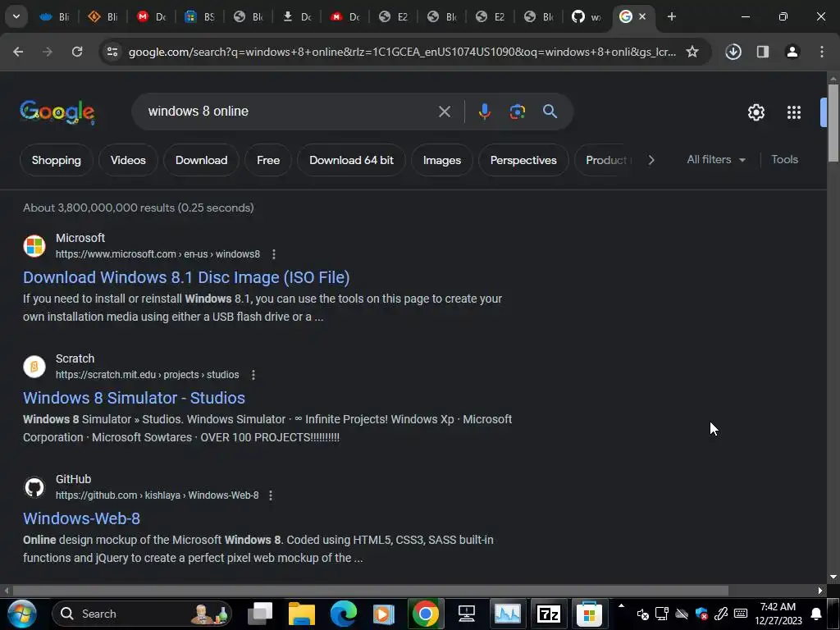Click the microsoft.com result URL text

click(157, 254)
